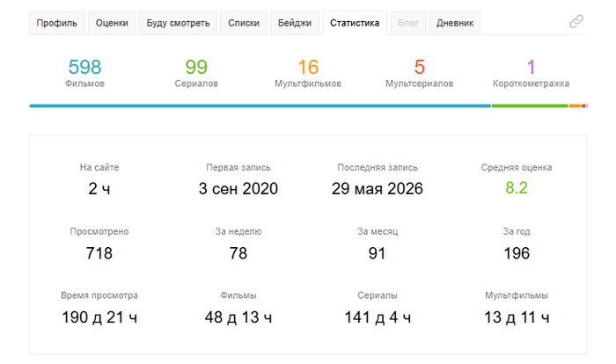Click the greyed-out Блог tab

click(x=408, y=23)
